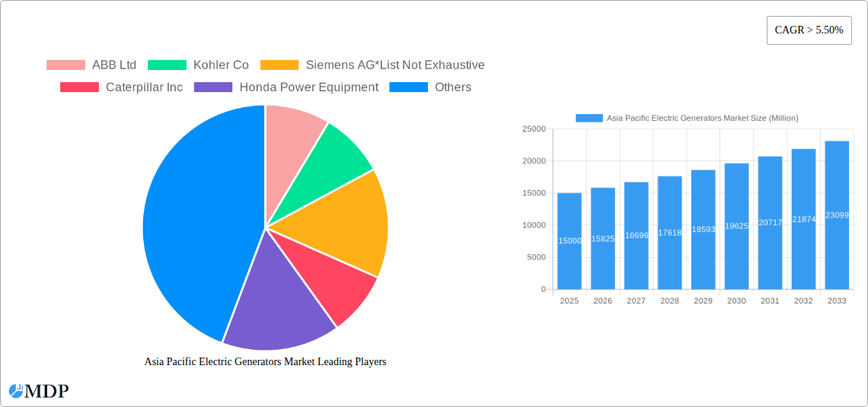The image size is (868, 407).
Task: Click the 2025 x-axis label
Action: (569, 300)
